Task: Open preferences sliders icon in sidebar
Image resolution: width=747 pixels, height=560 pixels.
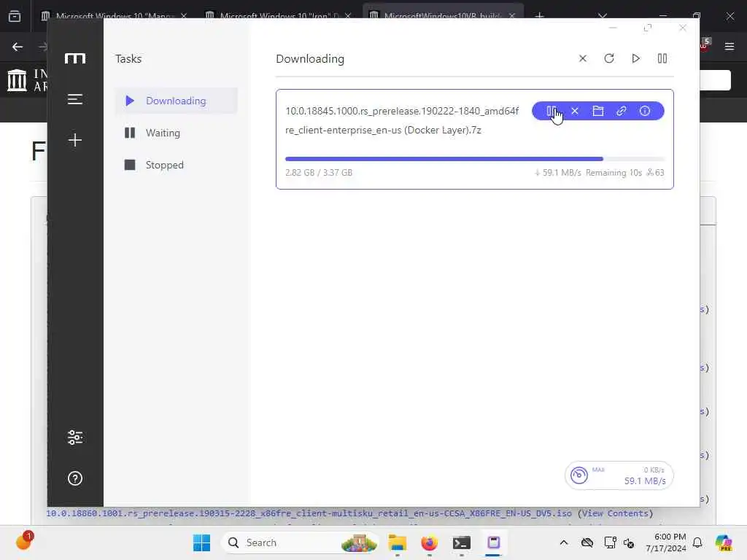Action: 75,437
